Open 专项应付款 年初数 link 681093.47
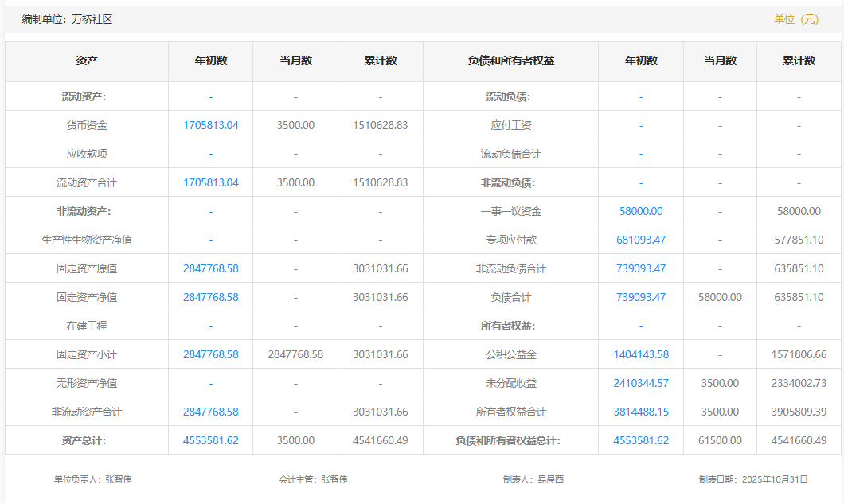The height and width of the screenshot is (504, 844). click(641, 240)
